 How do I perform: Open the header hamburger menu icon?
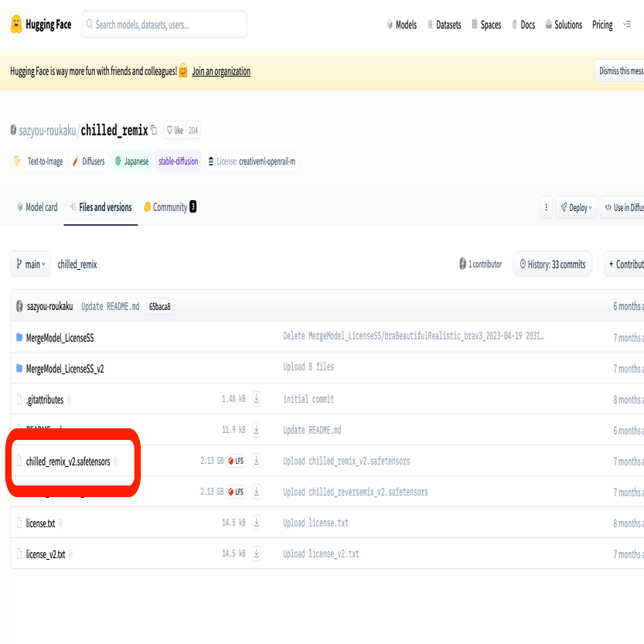(627, 25)
